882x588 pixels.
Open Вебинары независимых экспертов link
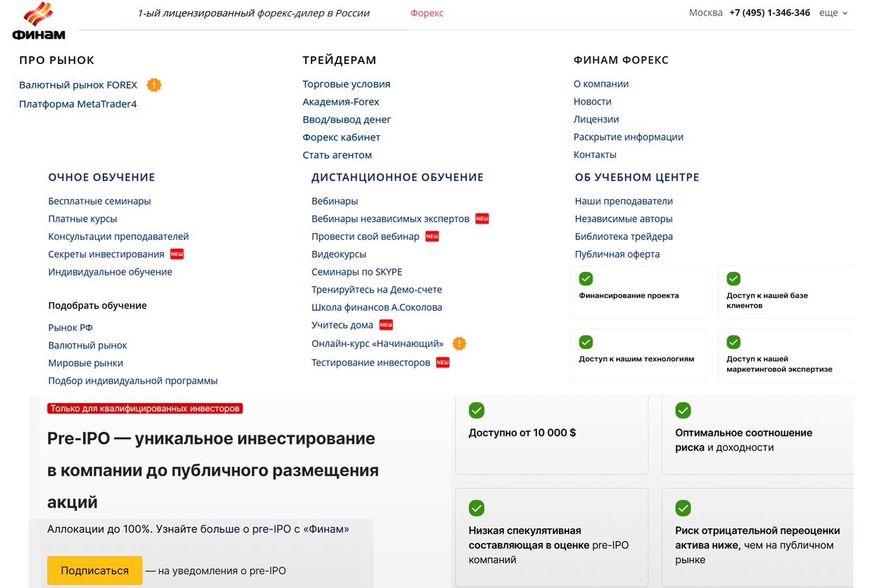[390, 219]
